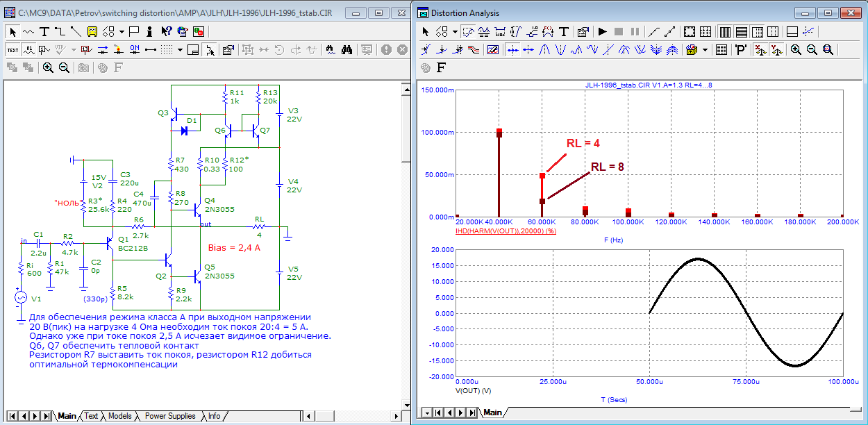Zoom out in the Distortion Analysis window

(812, 49)
